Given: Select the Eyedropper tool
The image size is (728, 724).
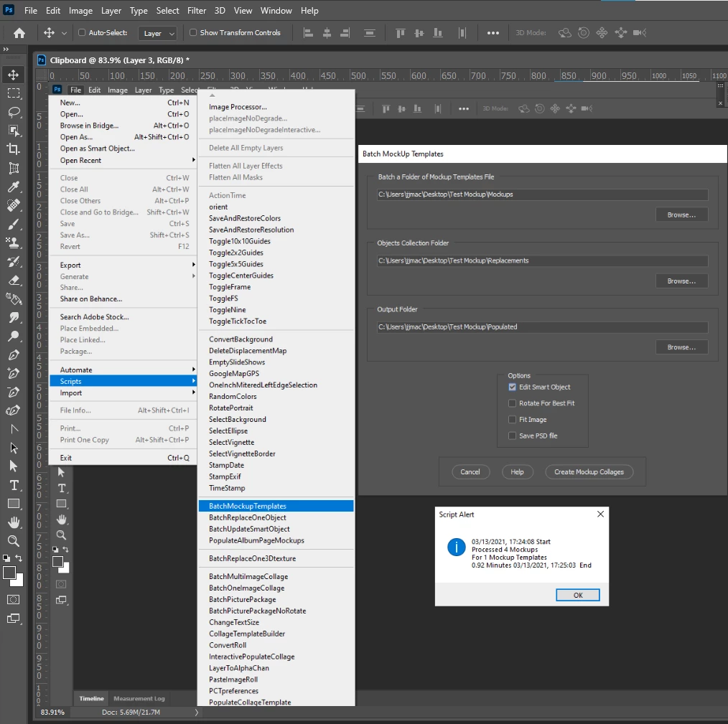Looking at the screenshot, I should point(14,187).
